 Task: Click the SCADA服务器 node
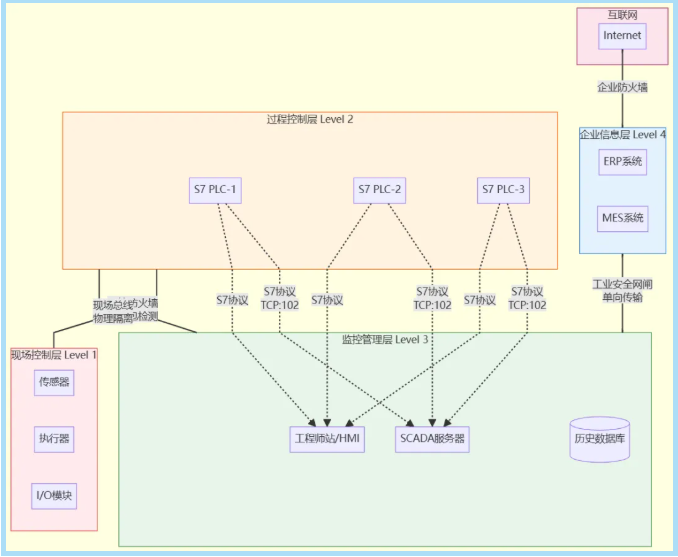tap(432, 438)
